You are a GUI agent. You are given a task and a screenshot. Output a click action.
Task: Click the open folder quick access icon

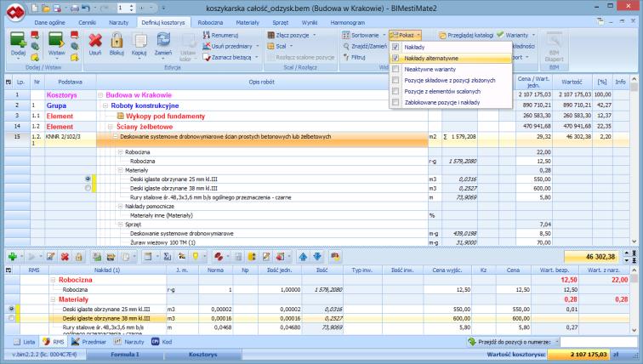coord(46,9)
